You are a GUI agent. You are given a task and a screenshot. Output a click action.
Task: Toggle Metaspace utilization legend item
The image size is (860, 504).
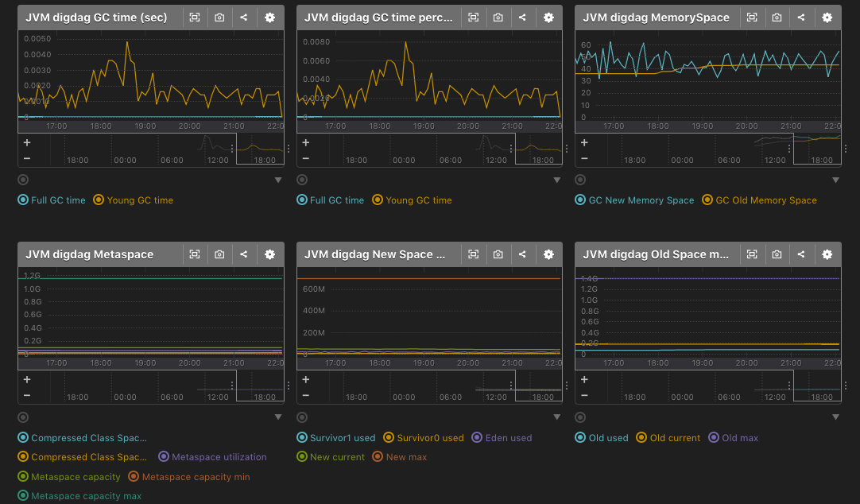212,457
